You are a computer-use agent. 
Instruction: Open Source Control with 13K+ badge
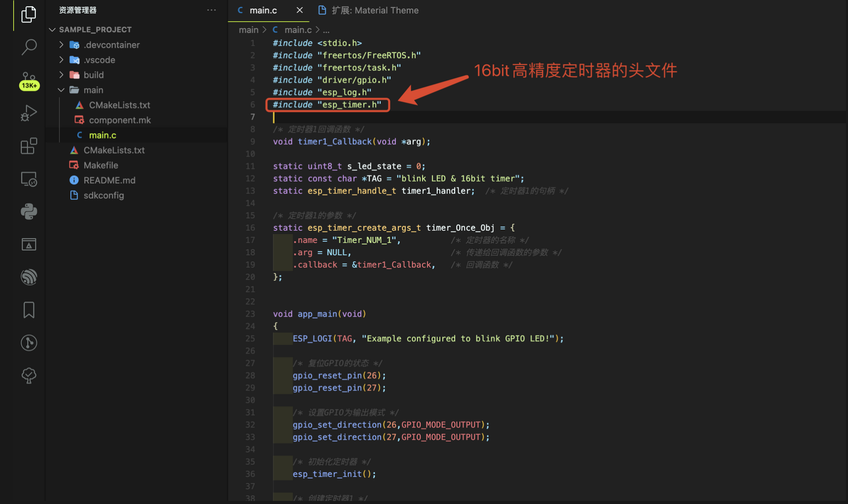(29, 81)
